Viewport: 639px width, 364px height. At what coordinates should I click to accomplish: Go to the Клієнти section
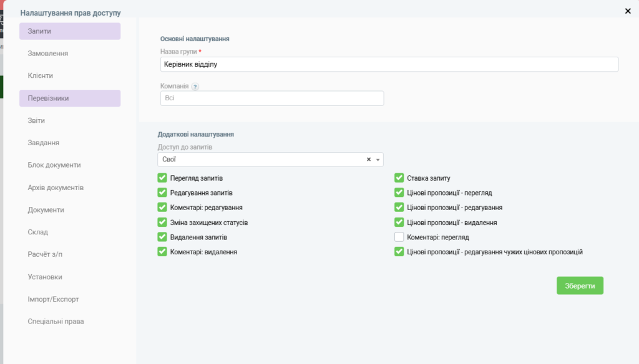(70, 76)
